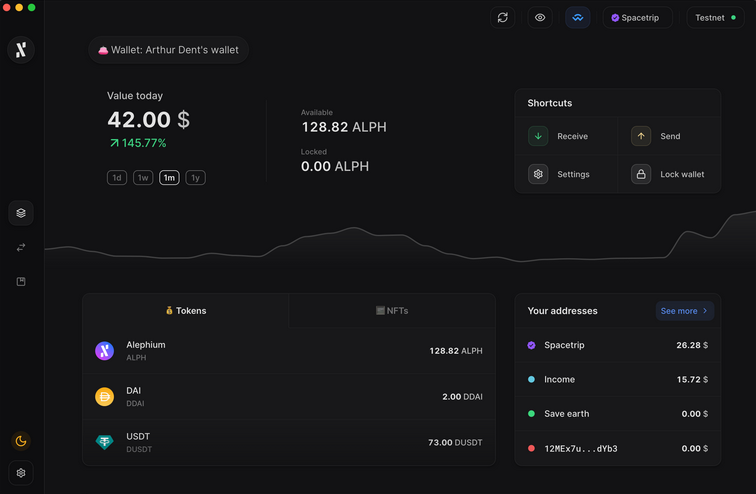
Task: Click the 26.28 $ Spacetrip value
Action: [x=692, y=345]
